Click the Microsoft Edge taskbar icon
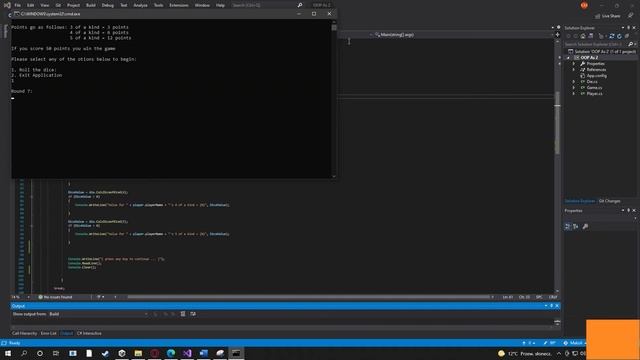 171,353
